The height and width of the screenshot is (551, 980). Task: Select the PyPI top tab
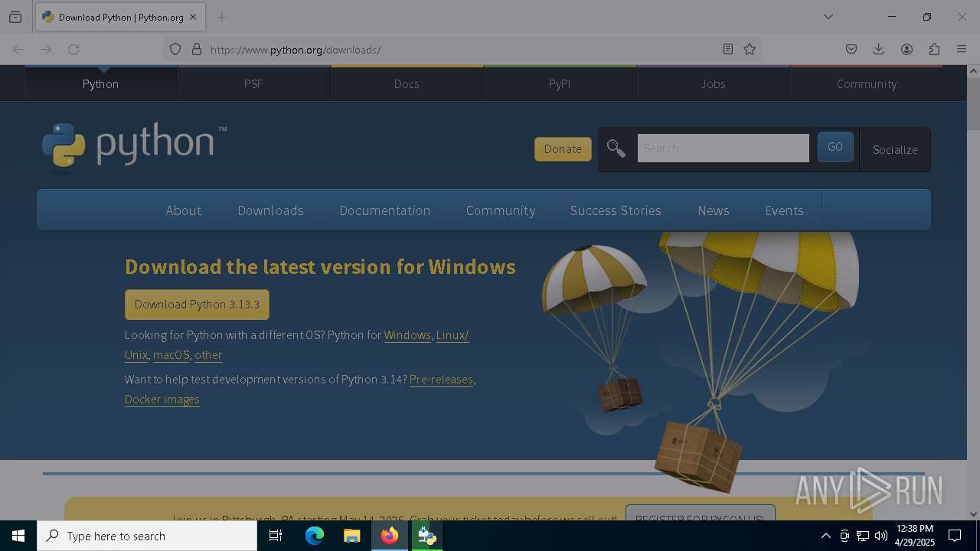click(x=560, y=83)
